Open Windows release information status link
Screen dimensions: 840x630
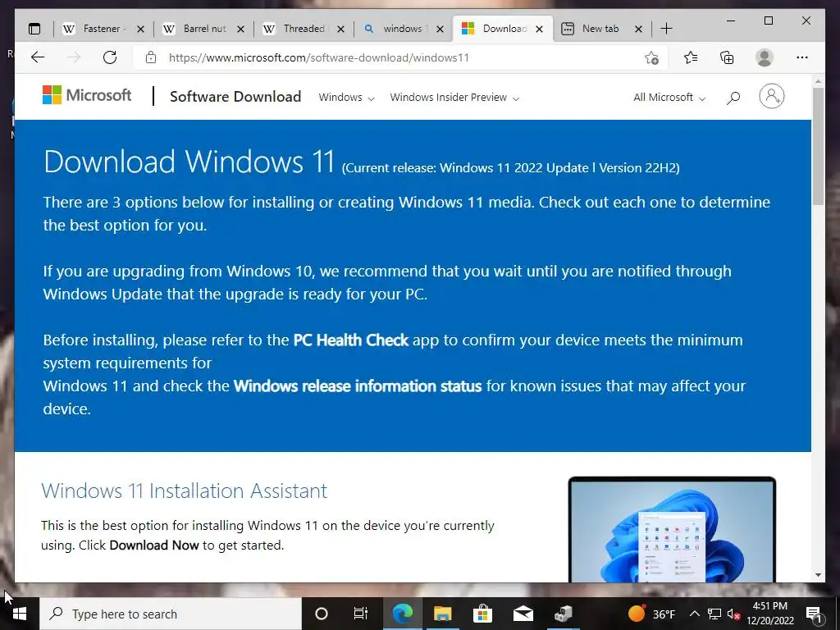[x=358, y=386]
